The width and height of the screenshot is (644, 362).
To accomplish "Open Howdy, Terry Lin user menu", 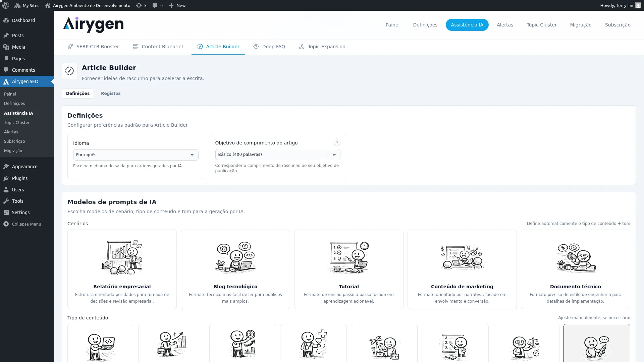I will click(x=621, y=5).
